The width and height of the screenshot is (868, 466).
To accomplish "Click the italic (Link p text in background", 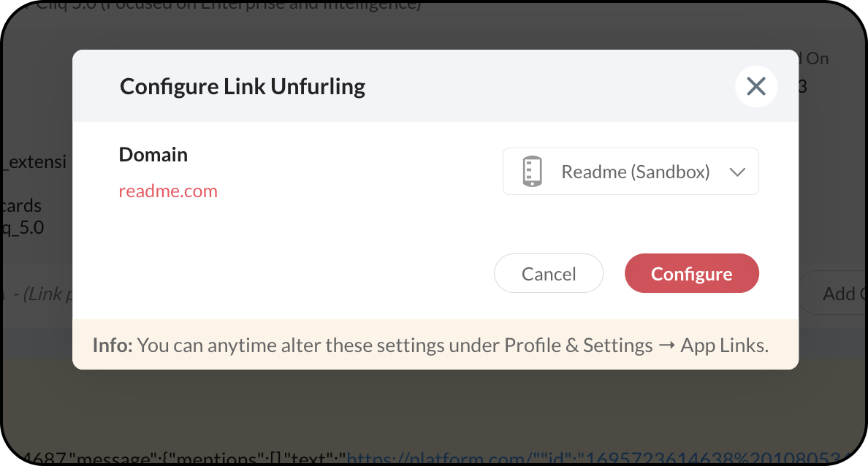I will point(47,294).
